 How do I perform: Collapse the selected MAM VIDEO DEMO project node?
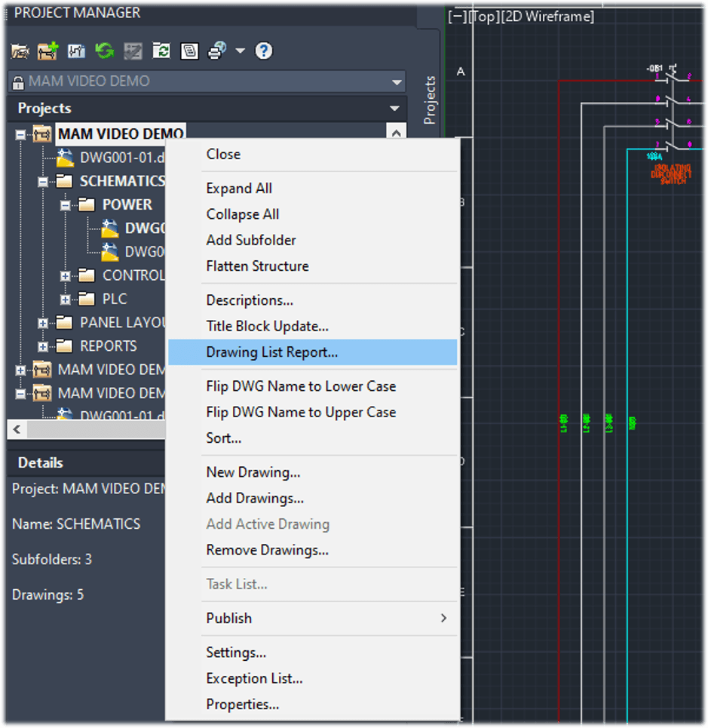click(x=20, y=134)
